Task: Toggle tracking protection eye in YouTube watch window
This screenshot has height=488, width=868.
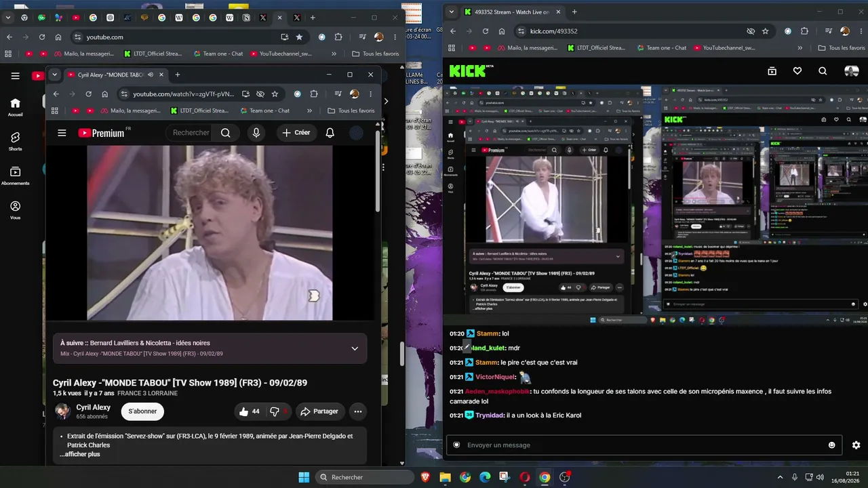Action: tap(260, 94)
